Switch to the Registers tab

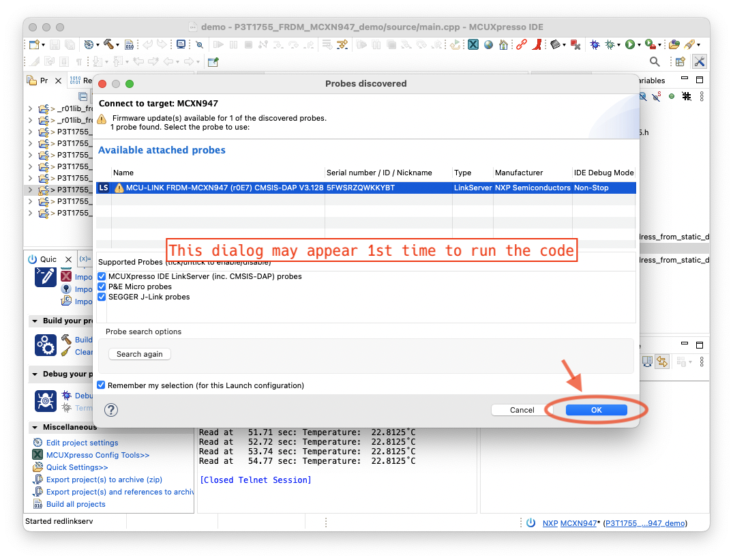[x=81, y=80]
